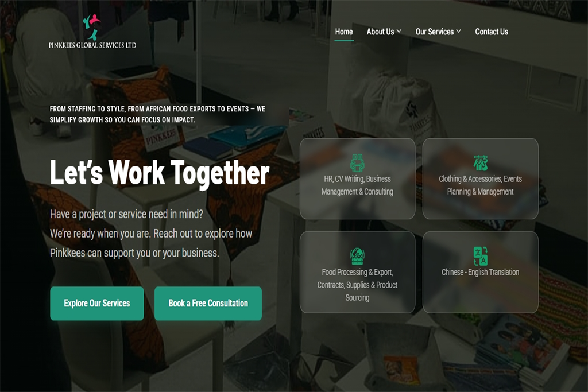This screenshot has height=392, width=588.
Task: Expand the About Us chevron arrow
Action: (x=399, y=31)
